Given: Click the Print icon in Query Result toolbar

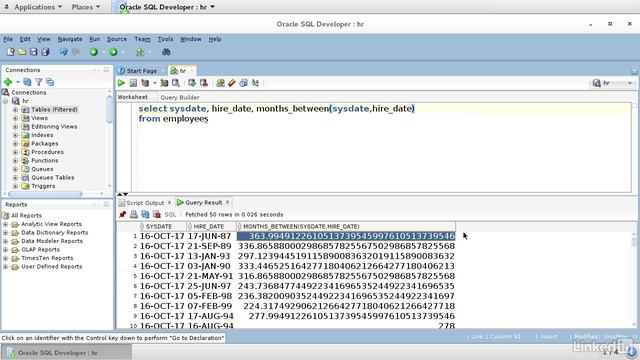Looking at the screenshot, I should click(134, 214).
